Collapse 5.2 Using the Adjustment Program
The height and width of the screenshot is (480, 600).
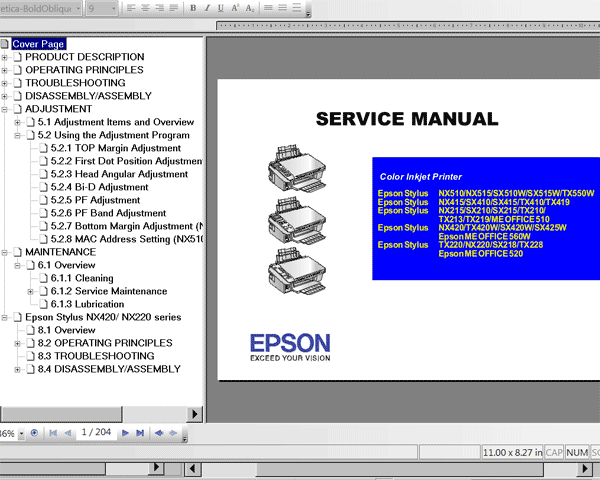click(x=17, y=136)
